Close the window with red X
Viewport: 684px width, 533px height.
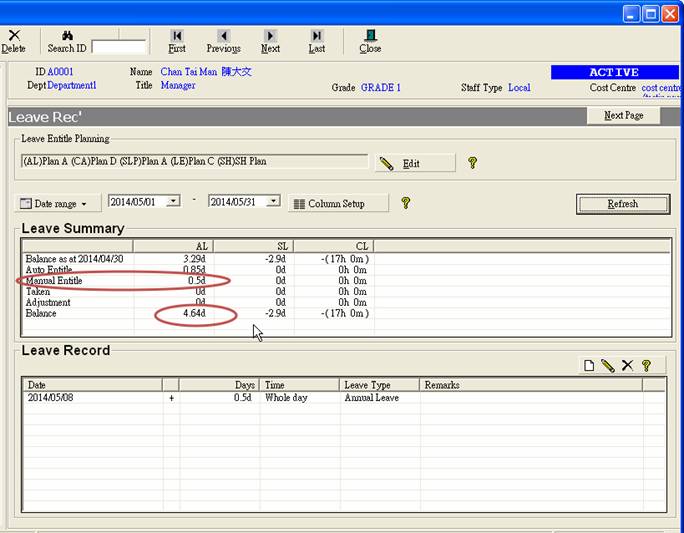(x=670, y=14)
